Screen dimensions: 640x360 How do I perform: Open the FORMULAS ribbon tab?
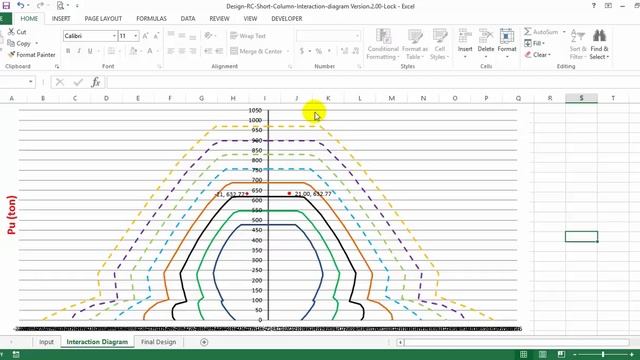tap(151, 19)
